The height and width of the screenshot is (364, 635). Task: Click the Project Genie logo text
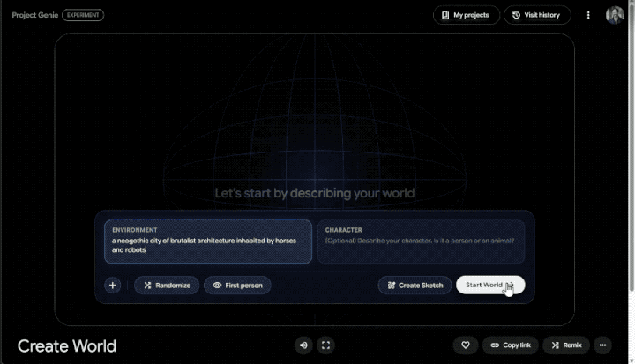[x=35, y=15]
